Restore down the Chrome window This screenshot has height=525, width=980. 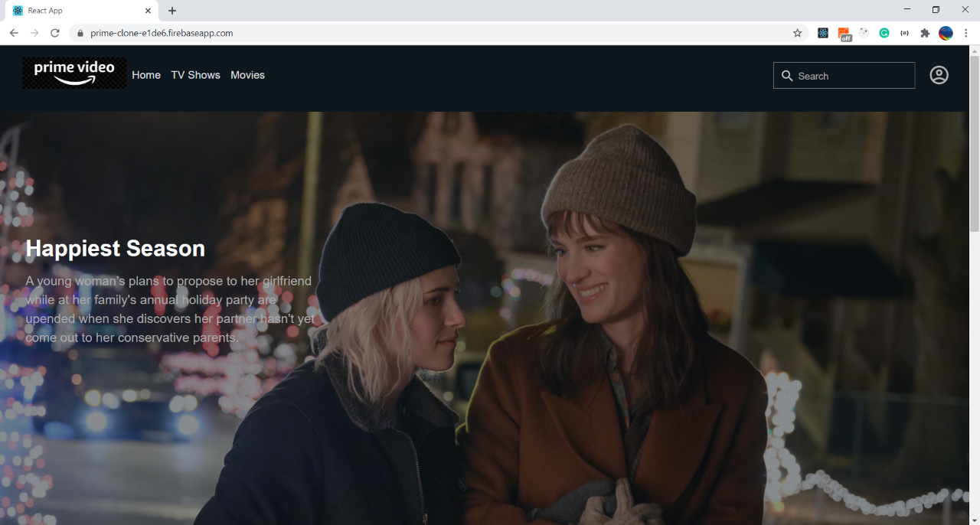tap(936, 9)
